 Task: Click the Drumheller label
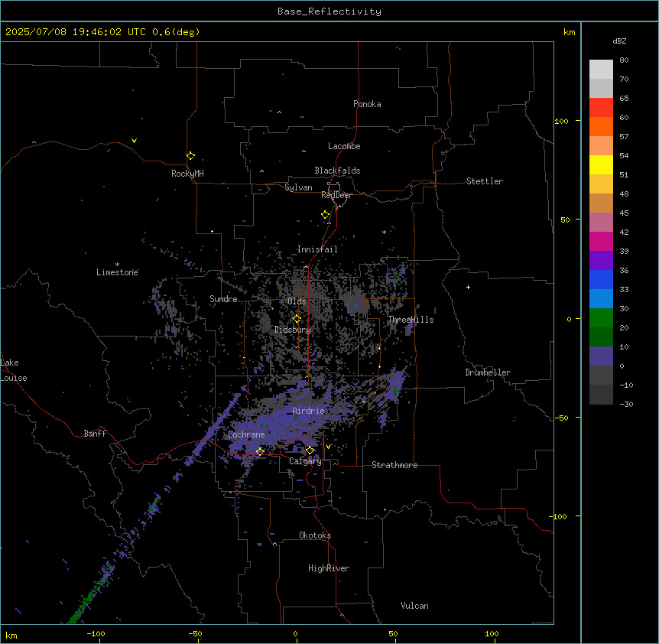click(488, 372)
